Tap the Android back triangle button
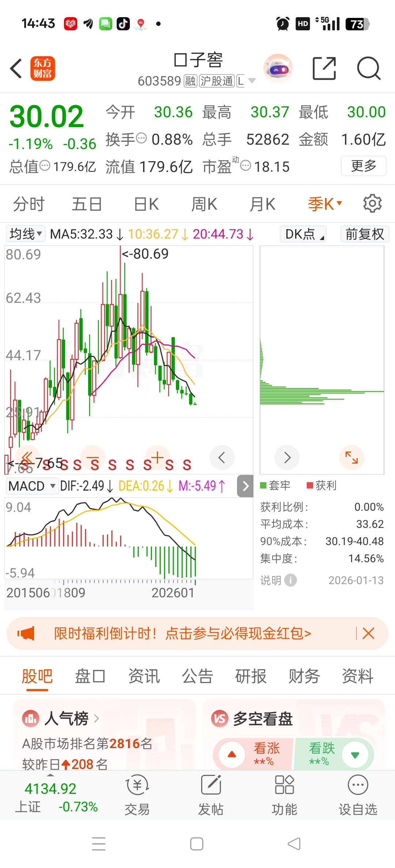 (294, 844)
